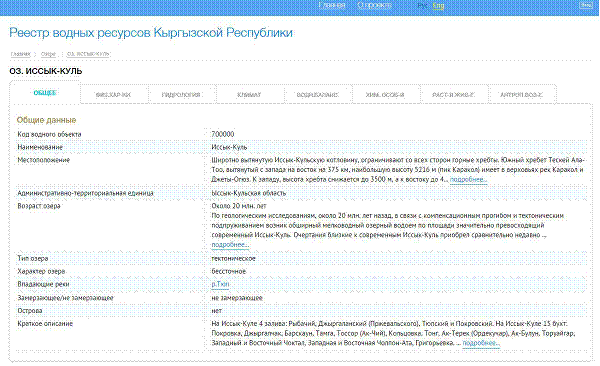The height and width of the screenshot is (366, 600).
Task: Expand подробнее in Краткое описание row
Action: point(481,343)
